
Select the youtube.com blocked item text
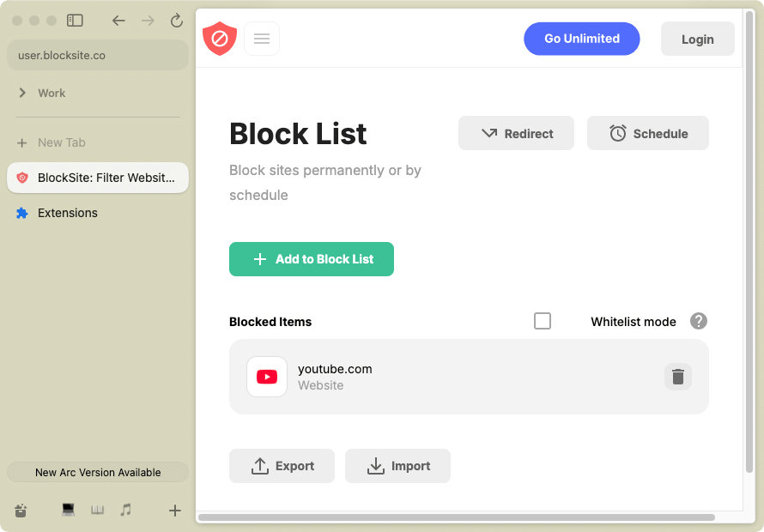tap(335, 369)
